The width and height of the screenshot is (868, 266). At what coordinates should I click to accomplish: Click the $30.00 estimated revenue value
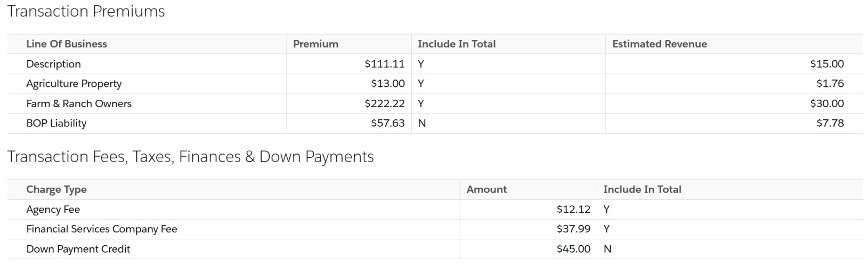(826, 103)
